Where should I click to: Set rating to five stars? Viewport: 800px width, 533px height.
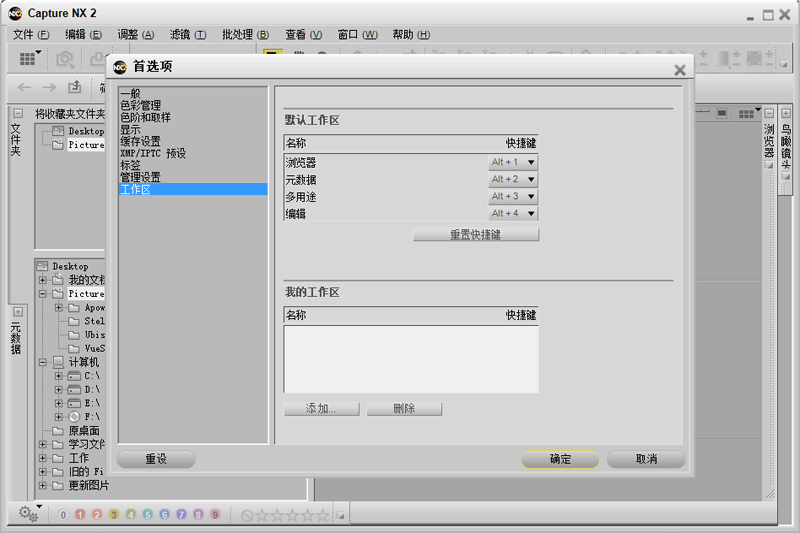[x=322, y=515]
